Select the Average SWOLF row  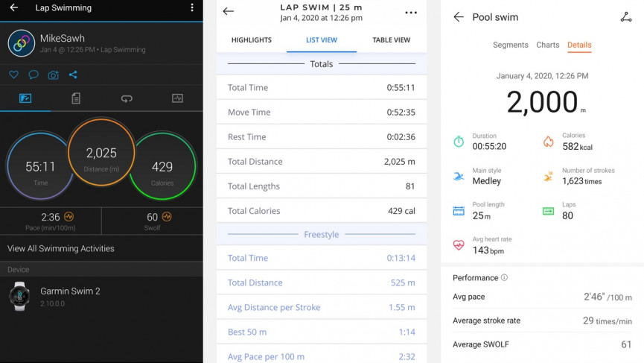pyautogui.click(x=542, y=344)
